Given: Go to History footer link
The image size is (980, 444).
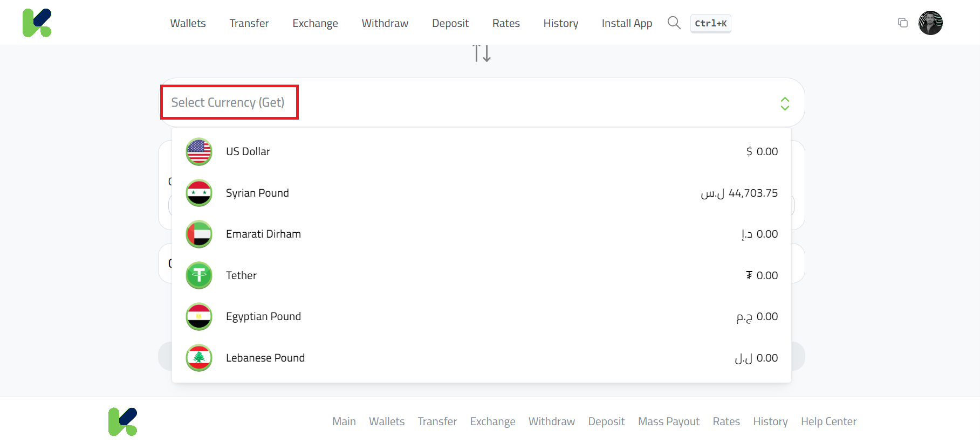Looking at the screenshot, I should coord(770,421).
